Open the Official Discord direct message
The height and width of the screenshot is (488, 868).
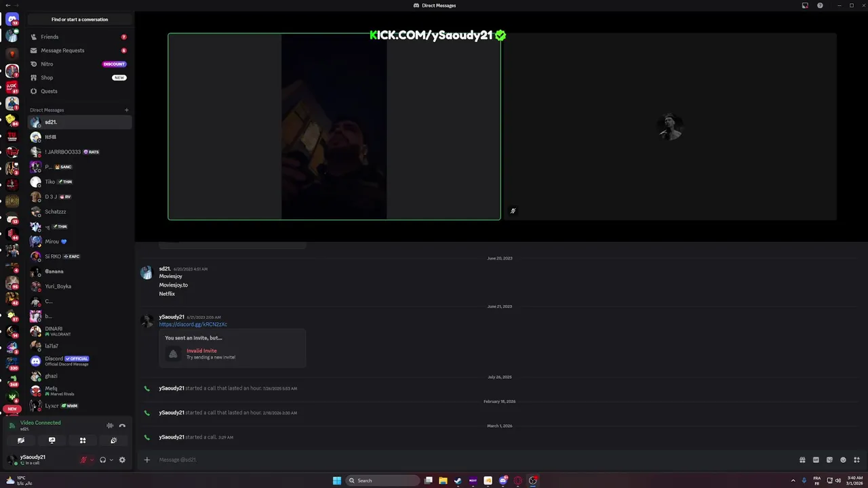click(x=79, y=361)
